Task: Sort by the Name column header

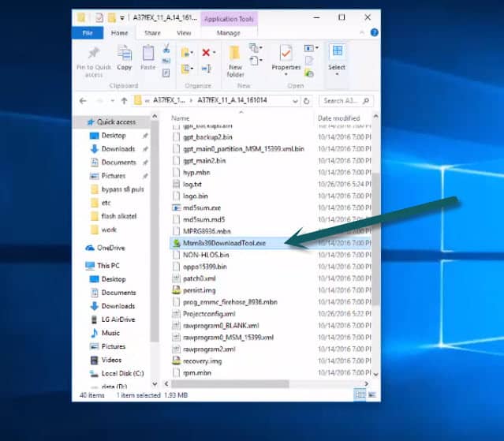Action: (181, 118)
